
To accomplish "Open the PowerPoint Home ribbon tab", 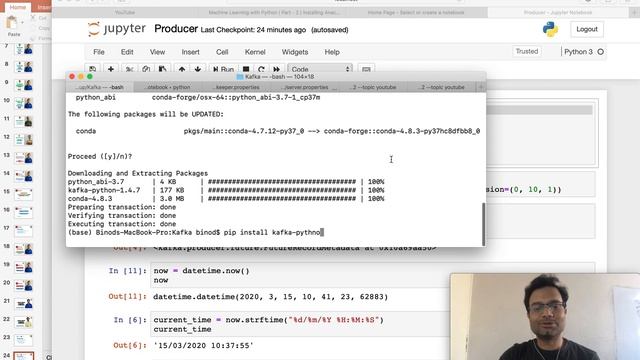I will coord(18,7).
